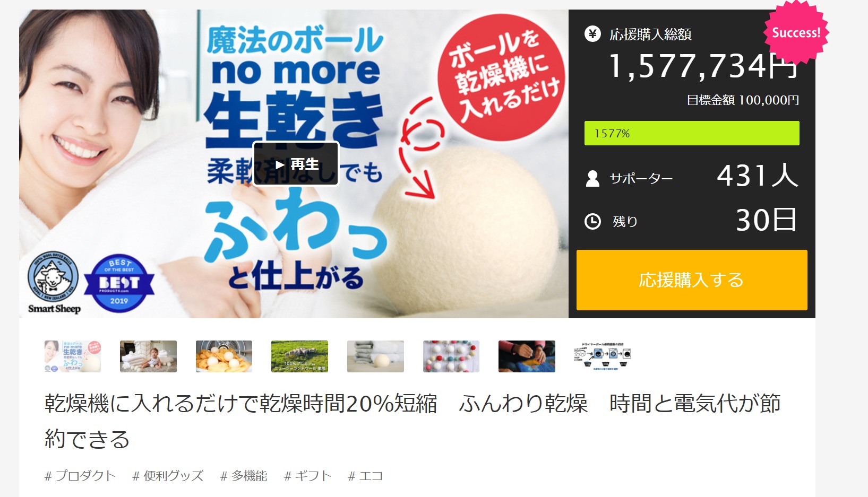Click the pink Success! badge
The image size is (868, 497).
click(796, 32)
